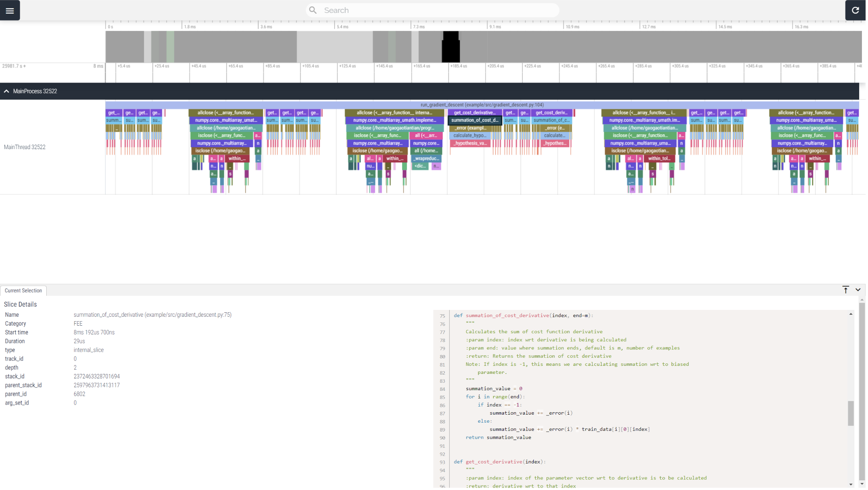Switch to the Current Selection tab
This screenshot has width=868, height=490.
23,291
